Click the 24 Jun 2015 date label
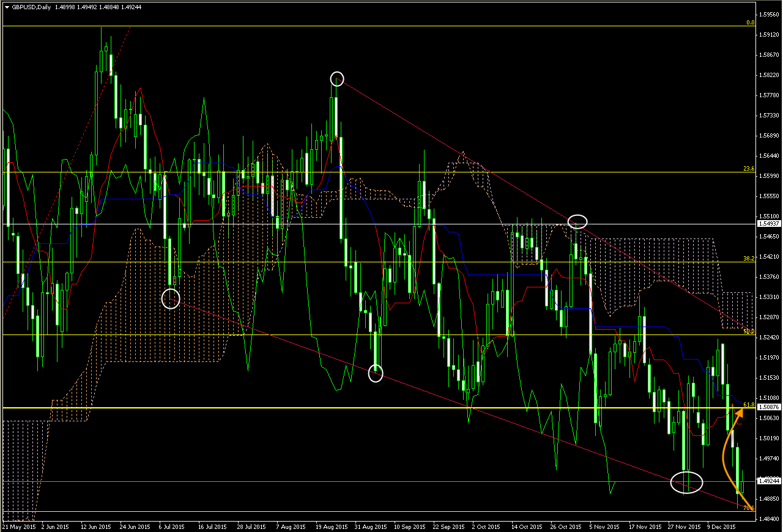 pyautogui.click(x=135, y=526)
